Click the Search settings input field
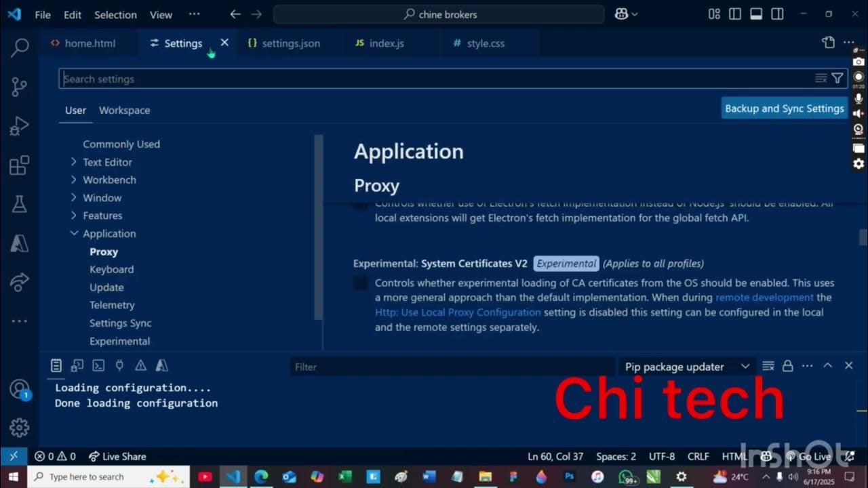Viewport: 868px width, 488px height. (x=271, y=78)
